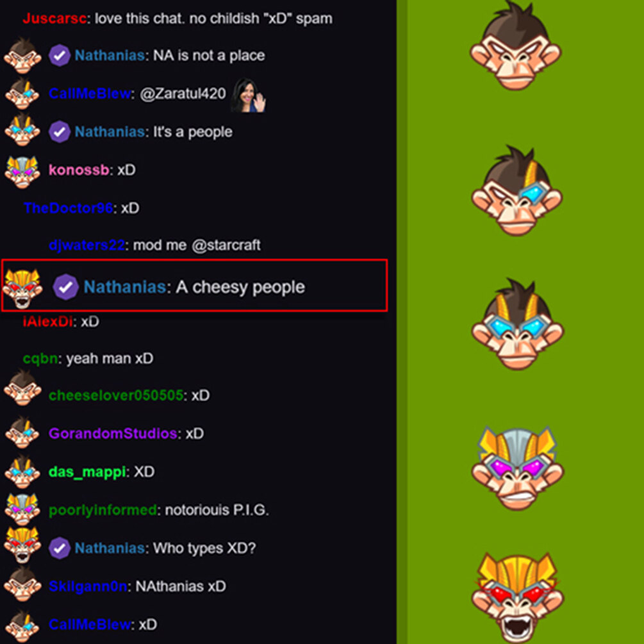Image resolution: width=644 pixels, height=644 pixels.
Task: Click the @starcraft mention
Action: pos(226,245)
